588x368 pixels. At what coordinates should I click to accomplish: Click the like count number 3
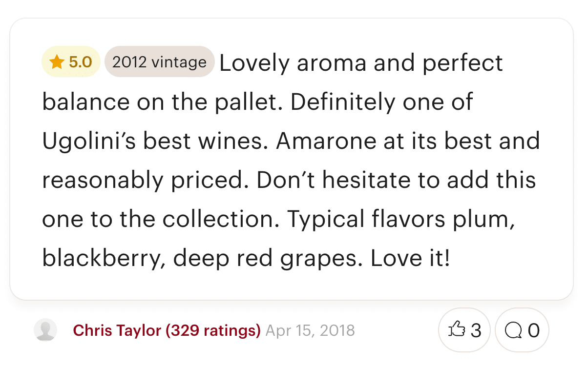click(476, 330)
